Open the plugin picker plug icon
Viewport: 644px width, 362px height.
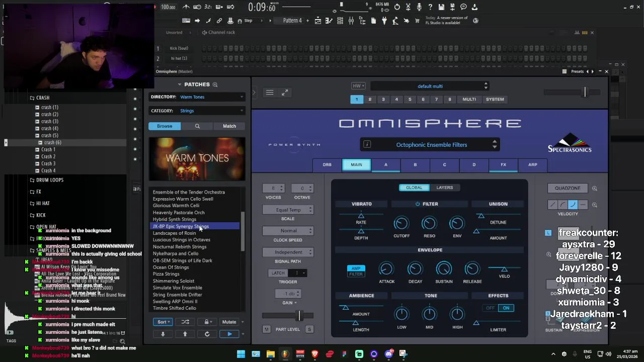[x=384, y=21]
